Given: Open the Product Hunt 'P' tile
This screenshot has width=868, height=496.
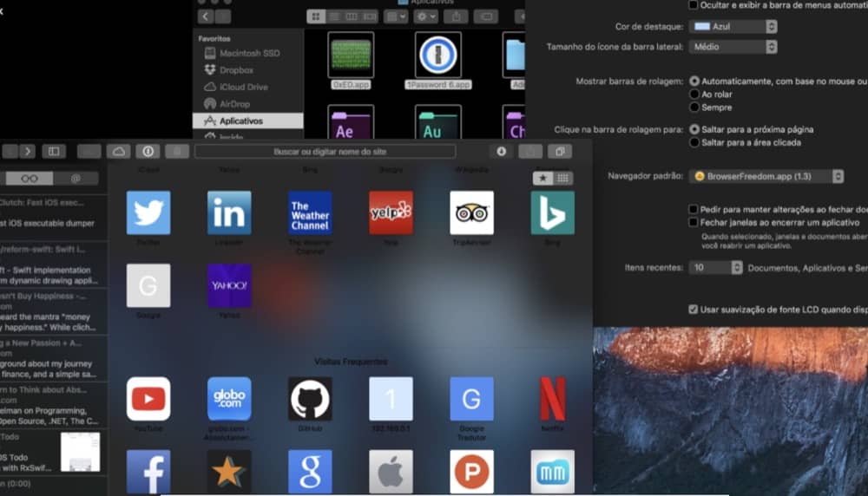Looking at the screenshot, I should coord(471,472).
